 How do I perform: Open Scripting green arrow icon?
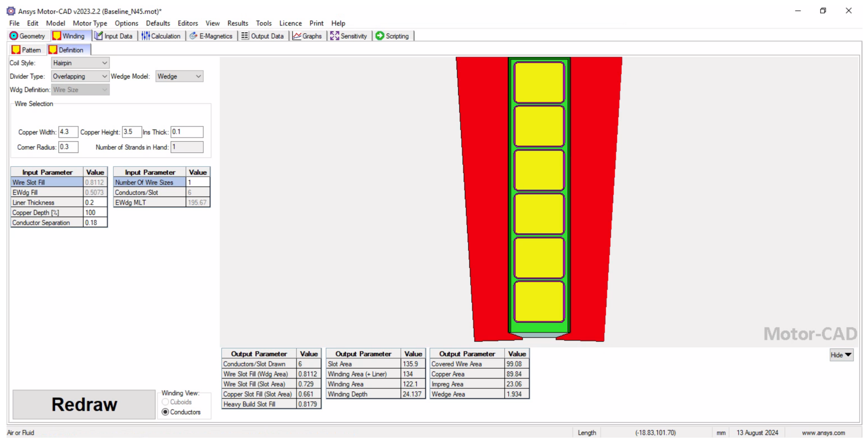pos(380,36)
